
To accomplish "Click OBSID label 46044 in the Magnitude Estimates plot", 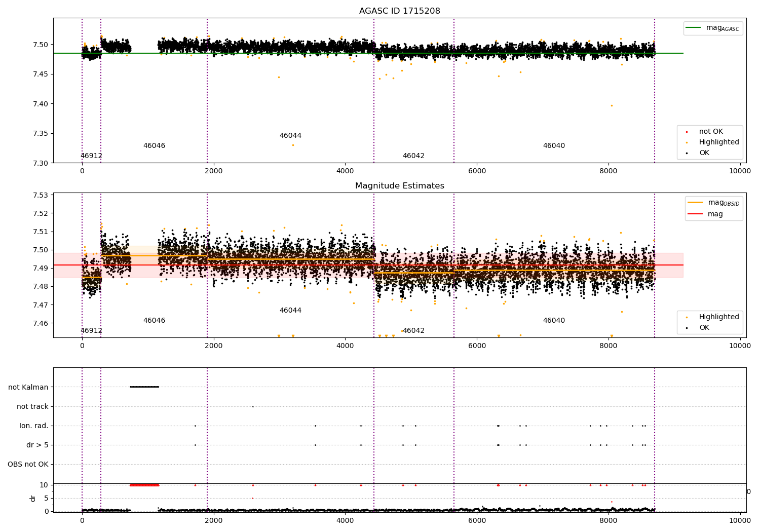I will click(x=290, y=310).
